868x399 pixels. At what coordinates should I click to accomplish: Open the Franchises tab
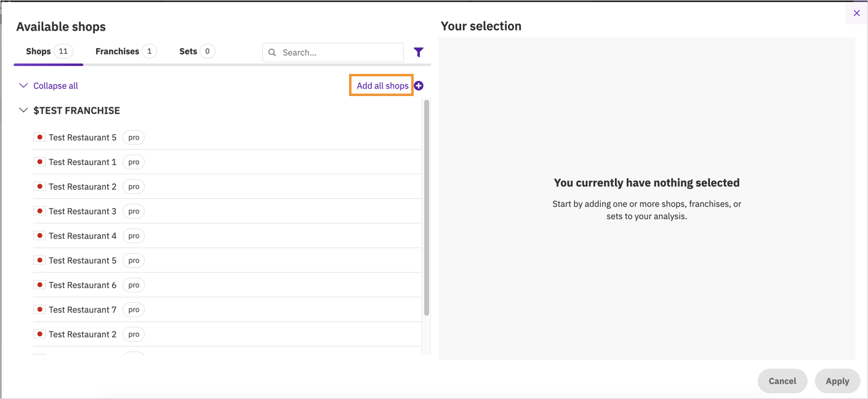coord(126,52)
